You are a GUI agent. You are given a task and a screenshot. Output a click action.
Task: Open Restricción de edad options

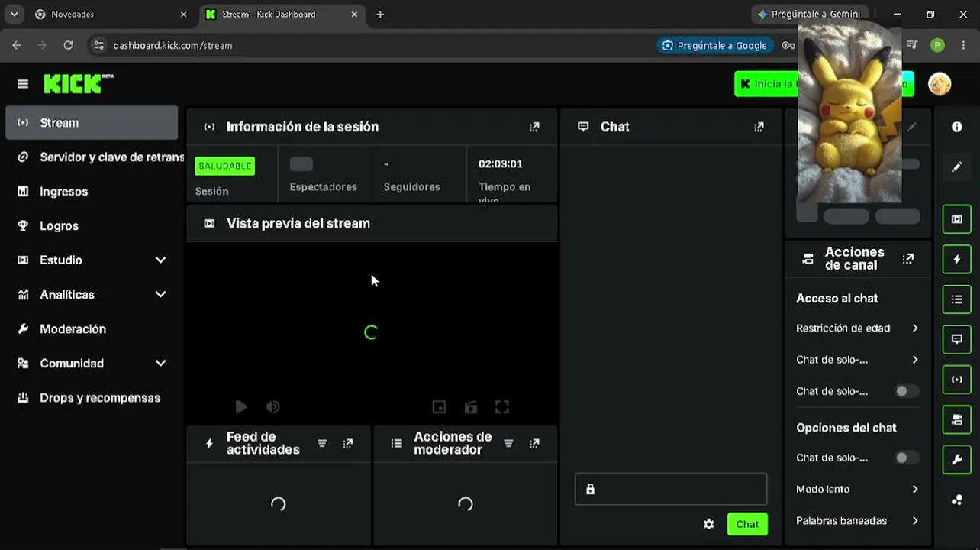click(x=857, y=328)
